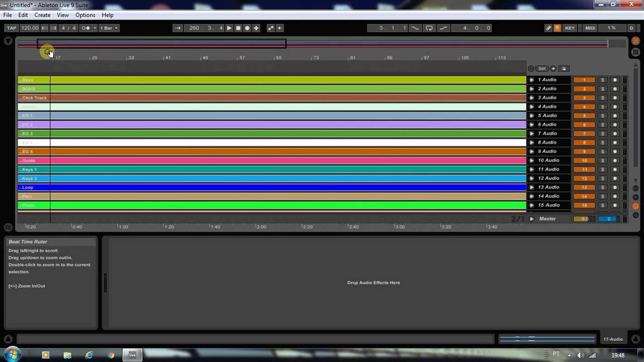This screenshot has height=362, width=644.
Task: Select the Loop clip
Action: [x=272, y=187]
